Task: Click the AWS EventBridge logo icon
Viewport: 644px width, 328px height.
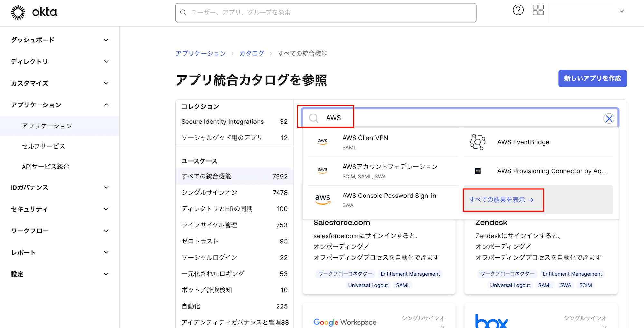Action: (x=478, y=142)
